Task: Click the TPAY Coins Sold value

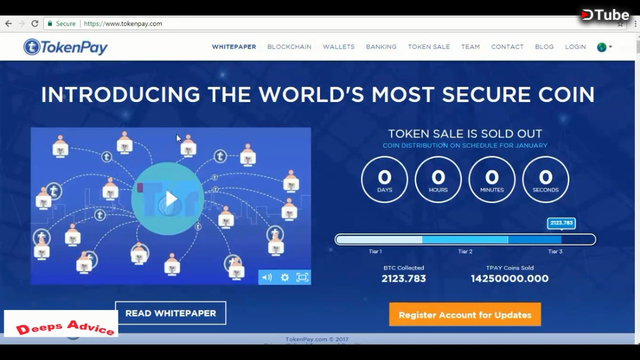Action: tap(510, 279)
